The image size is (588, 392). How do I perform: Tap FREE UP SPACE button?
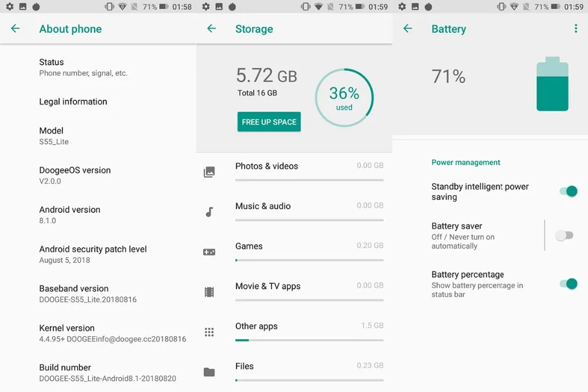(269, 122)
